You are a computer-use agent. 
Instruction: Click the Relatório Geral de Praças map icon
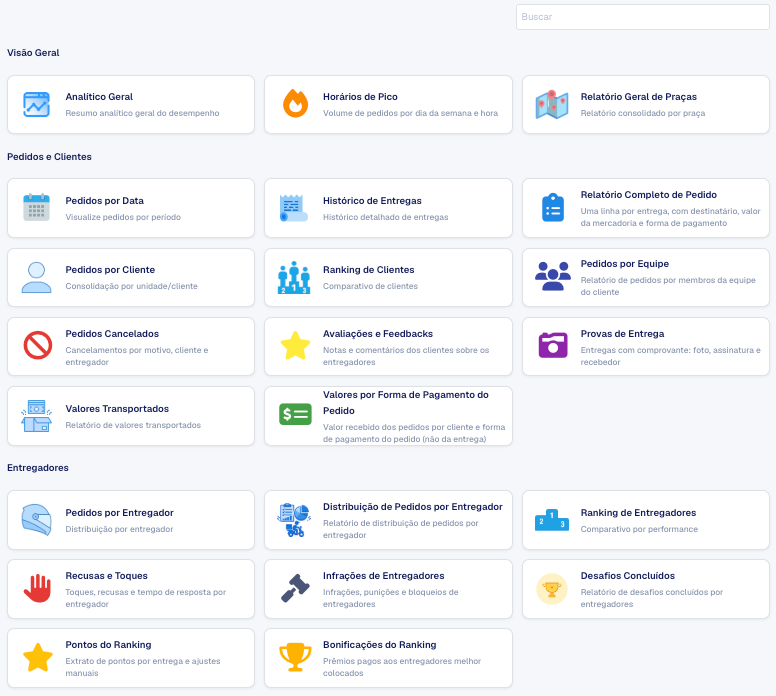coord(552,104)
